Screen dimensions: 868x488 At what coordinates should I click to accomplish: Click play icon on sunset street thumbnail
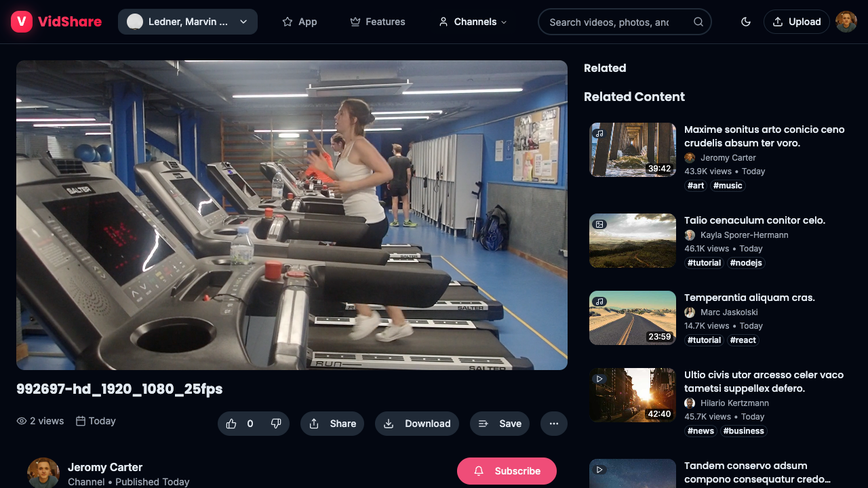pos(599,379)
